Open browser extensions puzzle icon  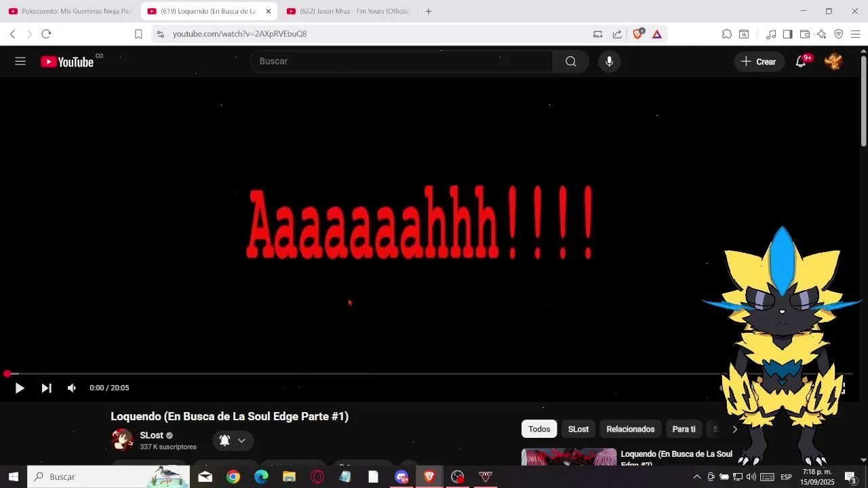click(x=727, y=34)
